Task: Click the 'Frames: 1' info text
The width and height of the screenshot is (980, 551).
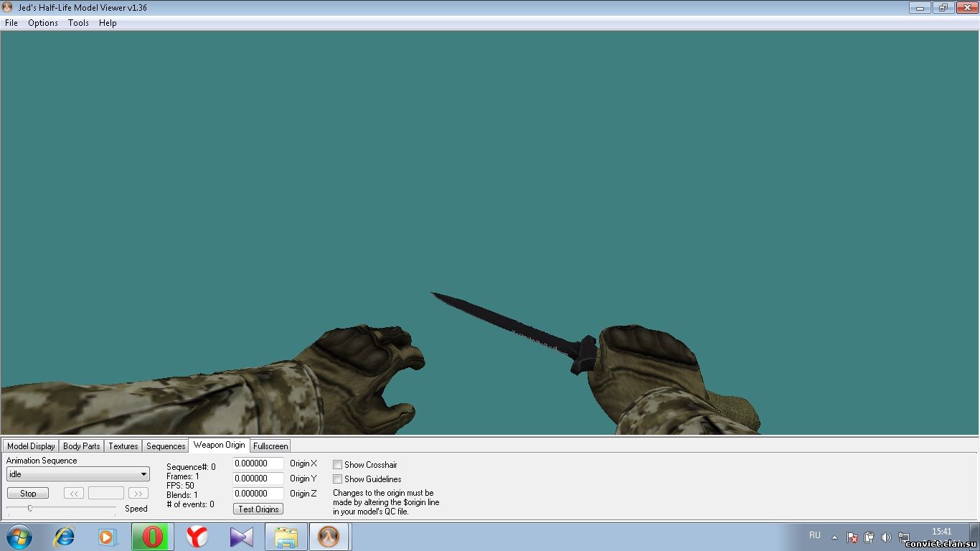Action: (183, 476)
